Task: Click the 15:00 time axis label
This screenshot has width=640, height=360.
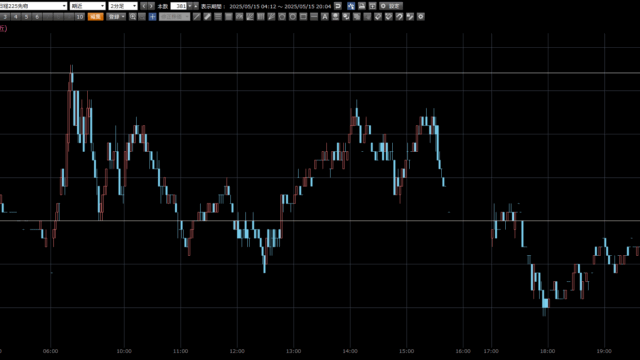Action: [406, 351]
